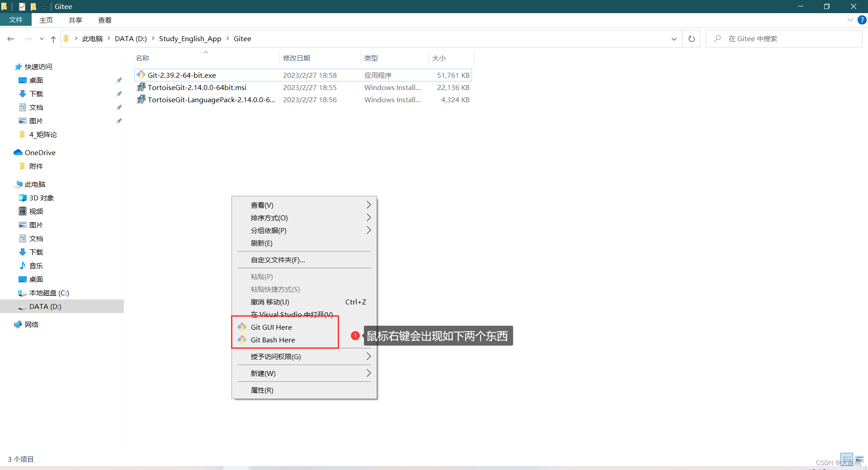Image resolution: width=868 pixels, height=470 pixels.
Task: Expand the ribbon with the chevron
Action: pyautogui.click(x=850, y=20)
